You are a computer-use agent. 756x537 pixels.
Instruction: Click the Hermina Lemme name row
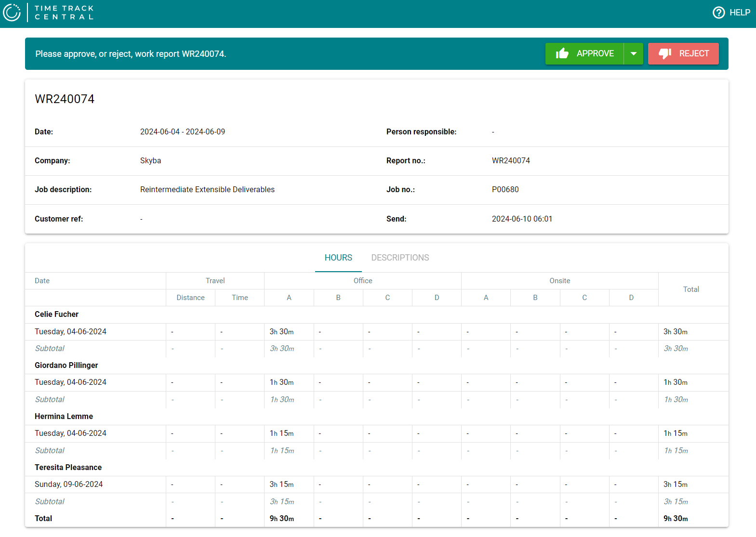(377, 417)
